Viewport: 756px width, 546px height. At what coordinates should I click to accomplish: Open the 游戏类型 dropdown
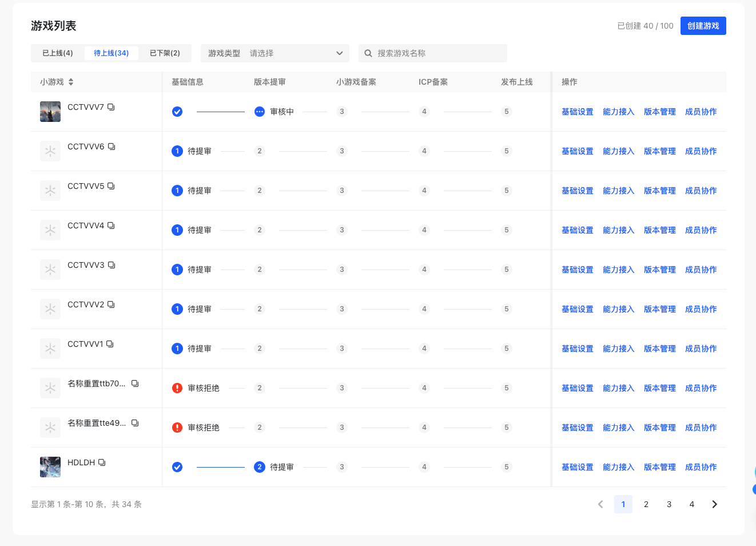[275, 53]
